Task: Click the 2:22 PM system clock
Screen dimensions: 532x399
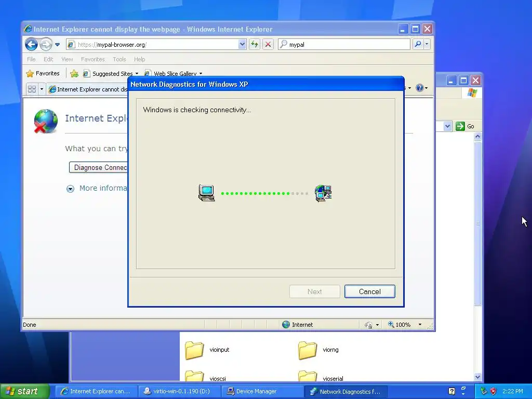Action: pos(513,391)
